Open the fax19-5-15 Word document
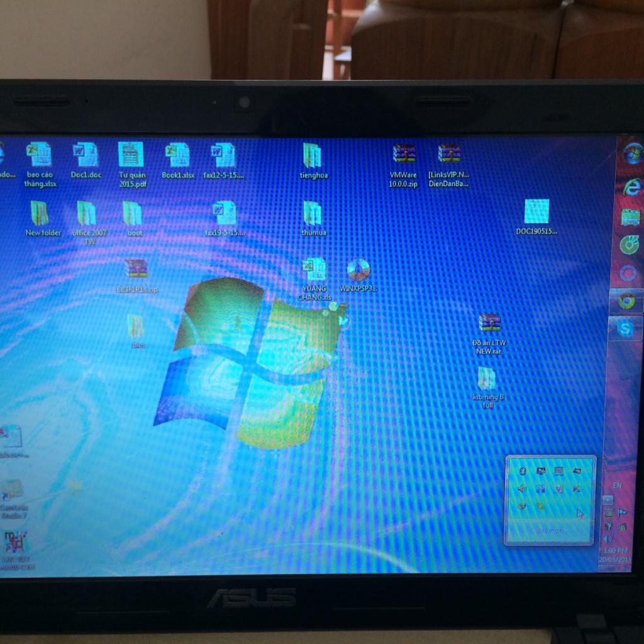This screenshot has width=644, height=644. (225, 218)
